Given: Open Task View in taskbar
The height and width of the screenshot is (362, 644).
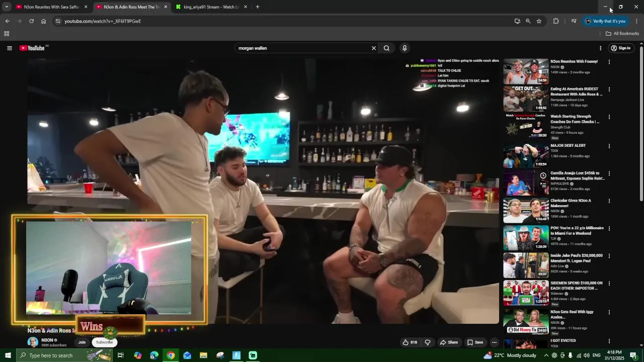Looking at the screenshot, I should 121,355.
